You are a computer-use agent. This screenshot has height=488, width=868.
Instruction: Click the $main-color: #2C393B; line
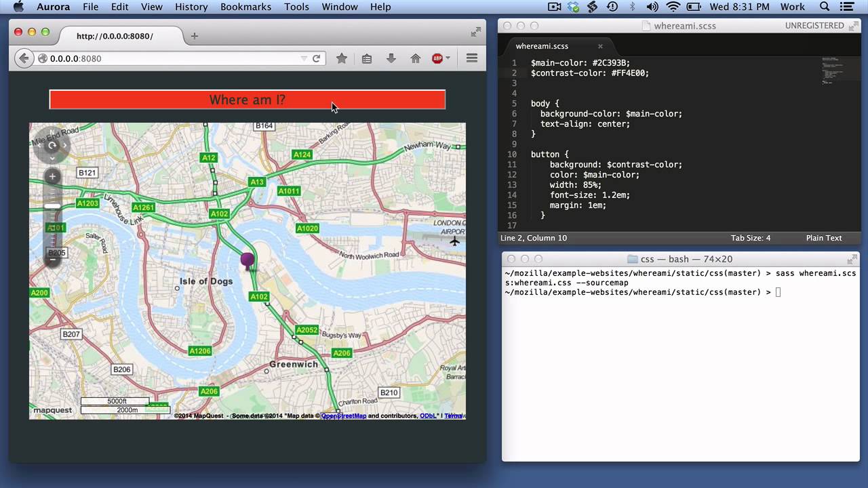click(580, 63)
